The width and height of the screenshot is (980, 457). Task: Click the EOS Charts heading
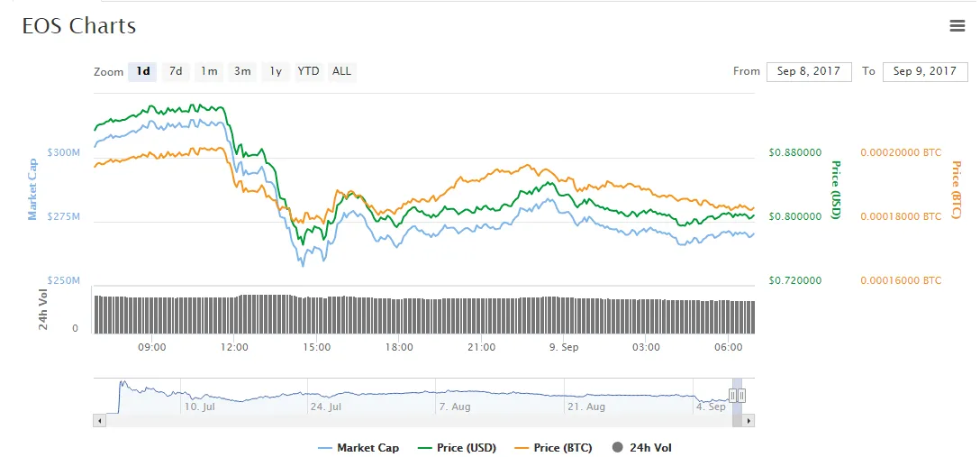click(x=78, y=26)
